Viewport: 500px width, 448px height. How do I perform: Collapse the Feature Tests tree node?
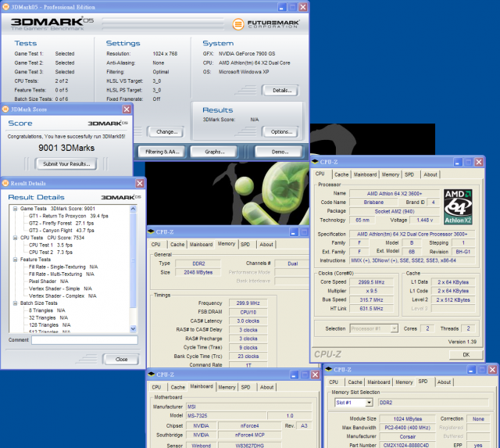(x=15, y=260)
